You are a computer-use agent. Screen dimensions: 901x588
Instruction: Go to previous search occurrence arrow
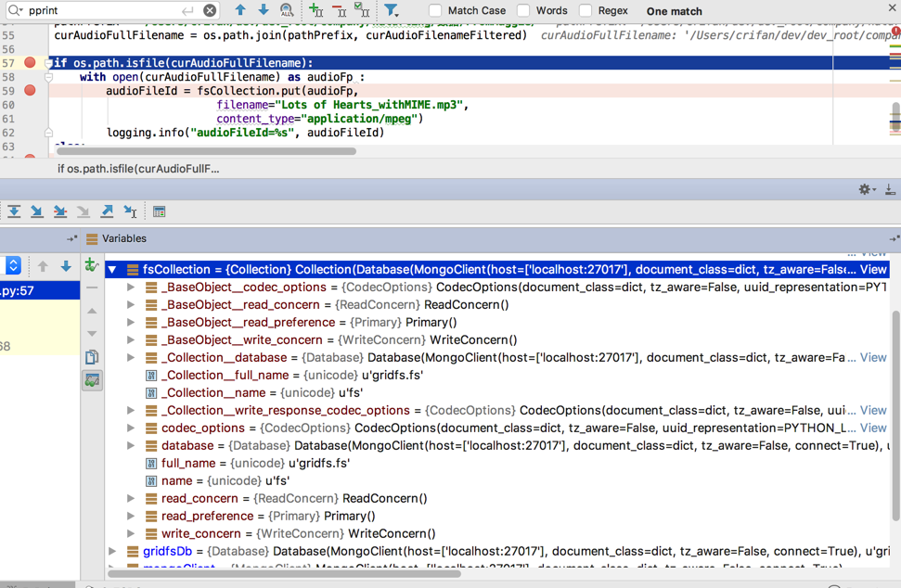tap(240, 10)
